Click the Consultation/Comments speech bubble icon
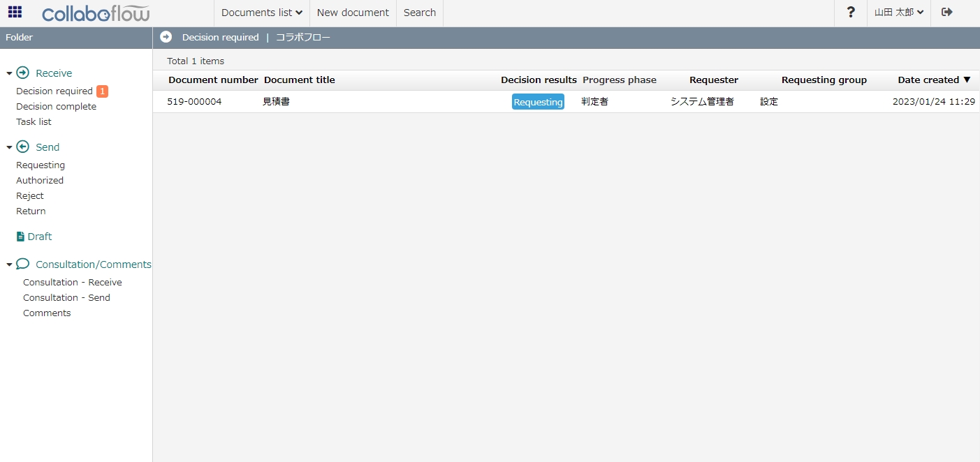 [x=22, y=264]
